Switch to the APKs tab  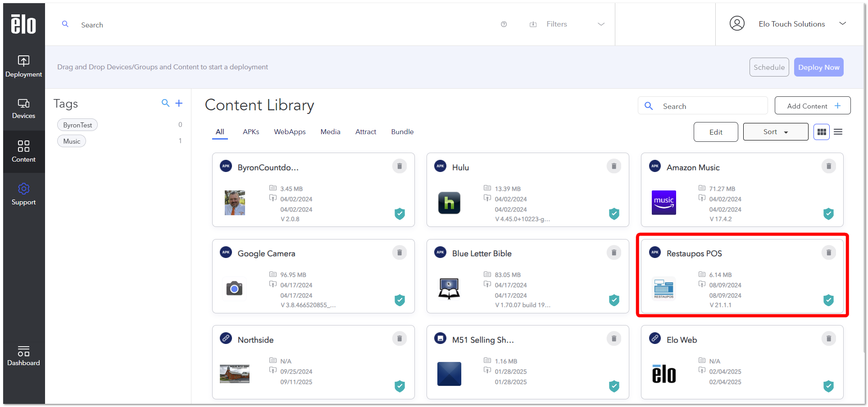[x=251, y=132]
